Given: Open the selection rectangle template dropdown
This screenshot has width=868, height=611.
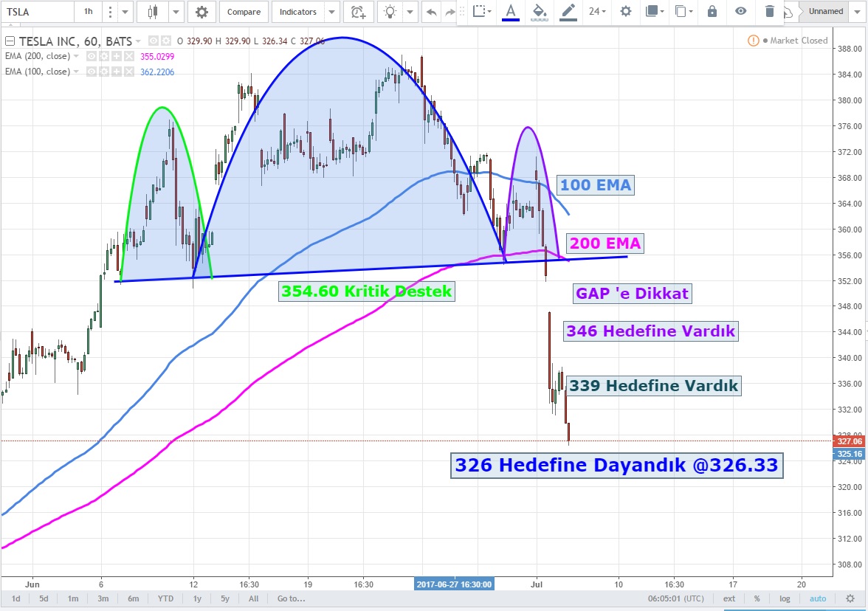Looking at the screenshot, I should 482,11.
